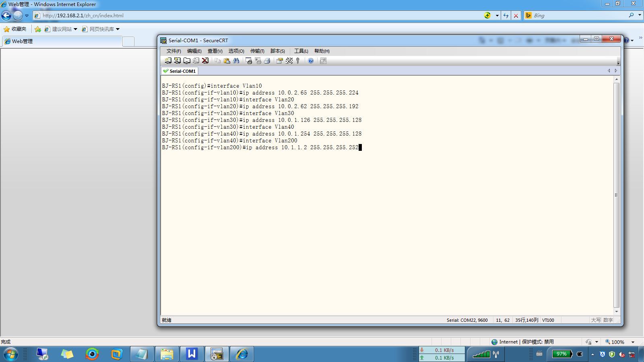Open the Internet Explorer taskbar button

click(242, 354)
